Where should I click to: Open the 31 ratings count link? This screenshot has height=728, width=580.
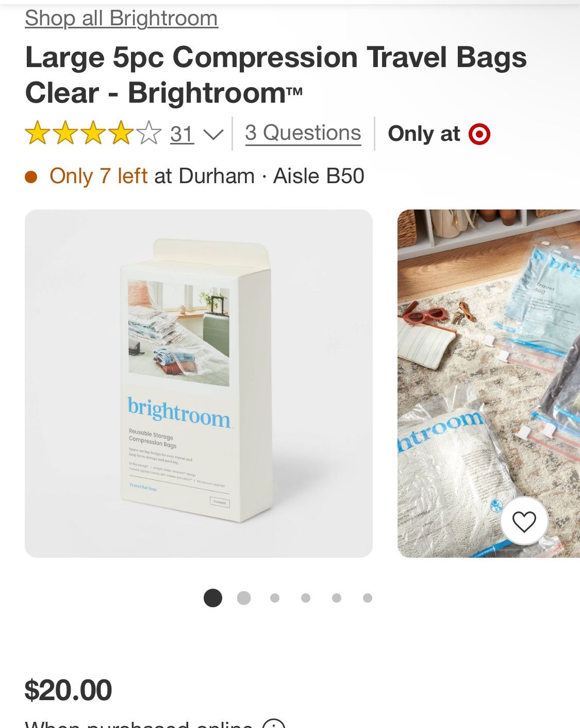tap(182, 134)
